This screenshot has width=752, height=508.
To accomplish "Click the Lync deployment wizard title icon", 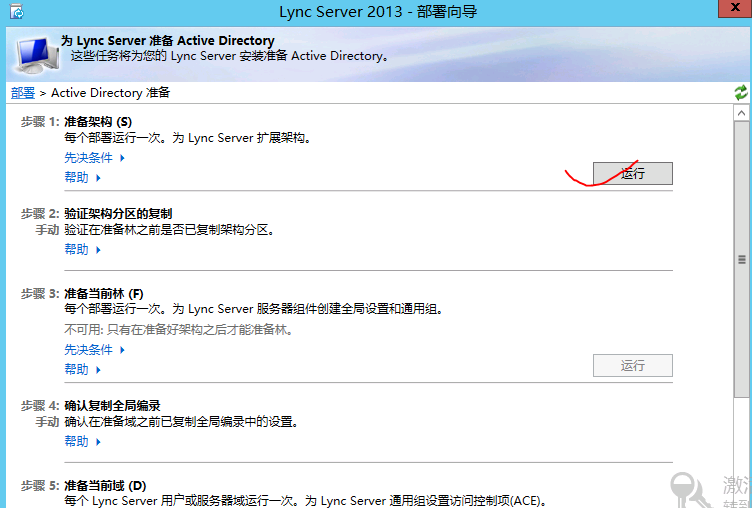I will pos(16,12).
